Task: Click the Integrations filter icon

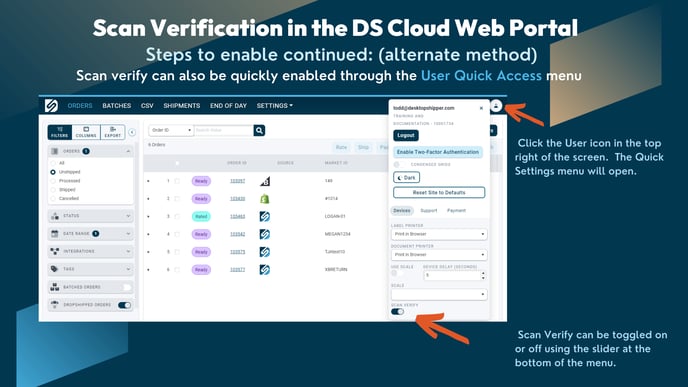Action: pyautogui.click(x=55, y=251)
